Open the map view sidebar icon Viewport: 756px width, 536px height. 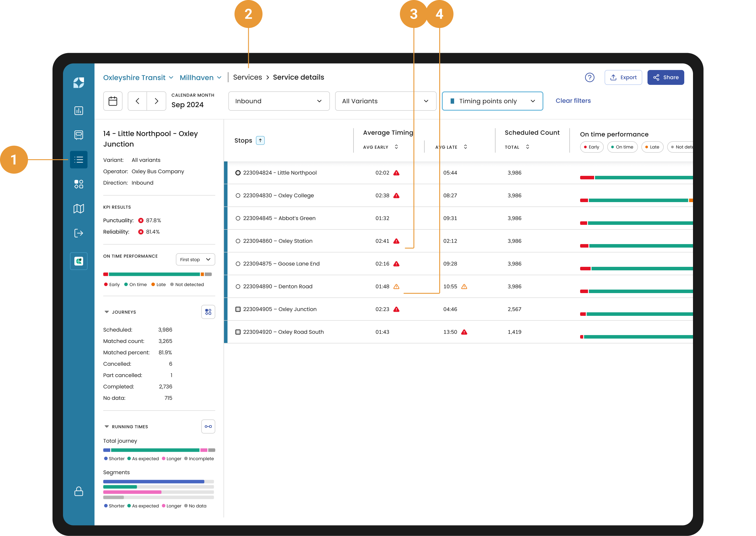tap(78, 209)
